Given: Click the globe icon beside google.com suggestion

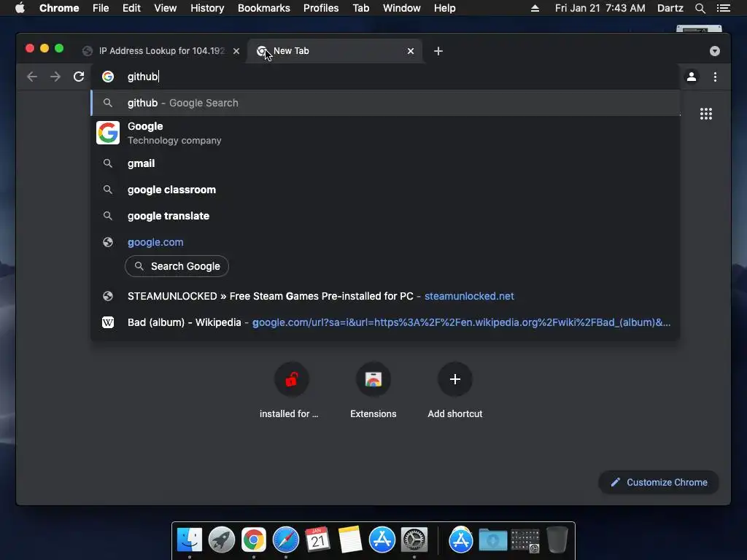Looking at the screenshot, I should [108, 242].
